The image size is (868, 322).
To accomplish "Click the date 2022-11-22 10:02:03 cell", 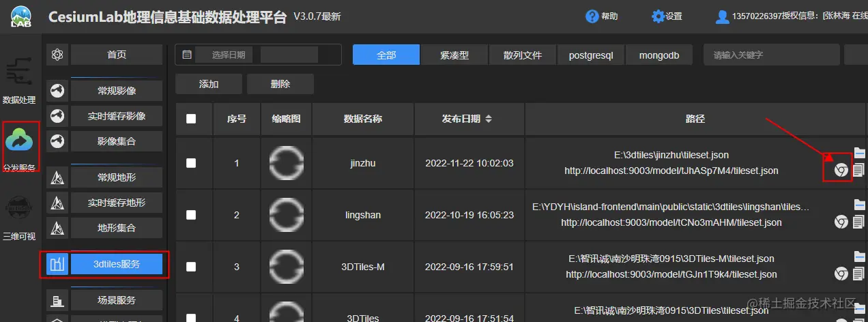I will (469, 163).
